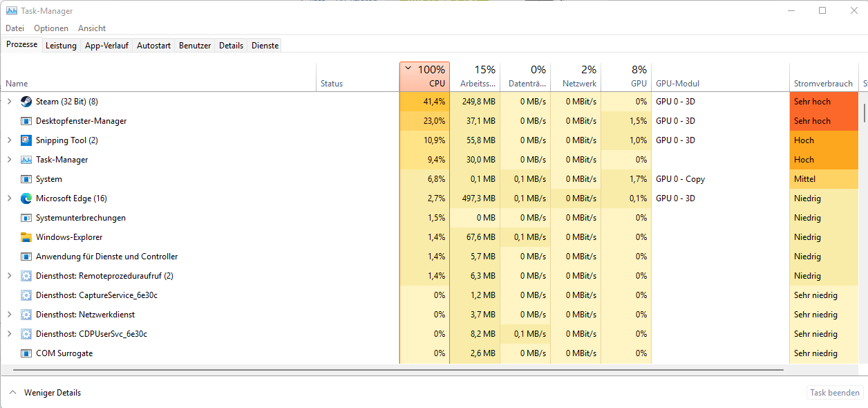The width and height of the screenshot is (868, 408).
Task: Click System's GPU 0 - Copy cell
Action: (720, 179)
